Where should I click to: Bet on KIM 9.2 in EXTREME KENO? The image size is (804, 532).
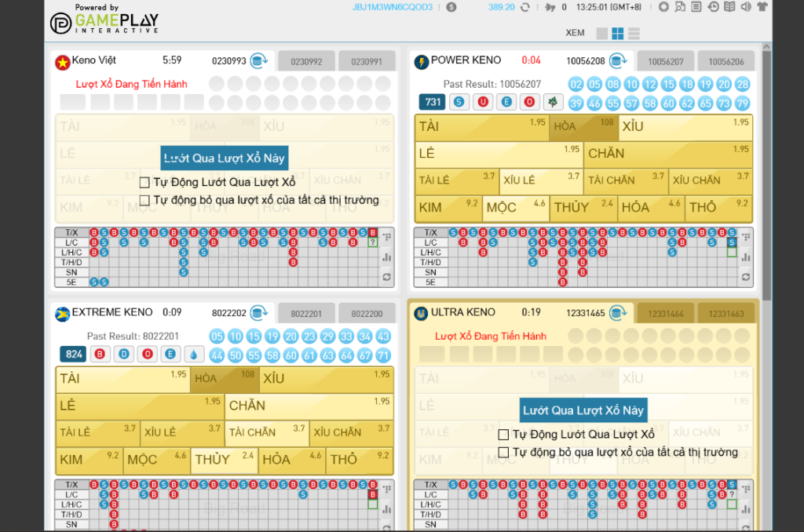point(90,461)
